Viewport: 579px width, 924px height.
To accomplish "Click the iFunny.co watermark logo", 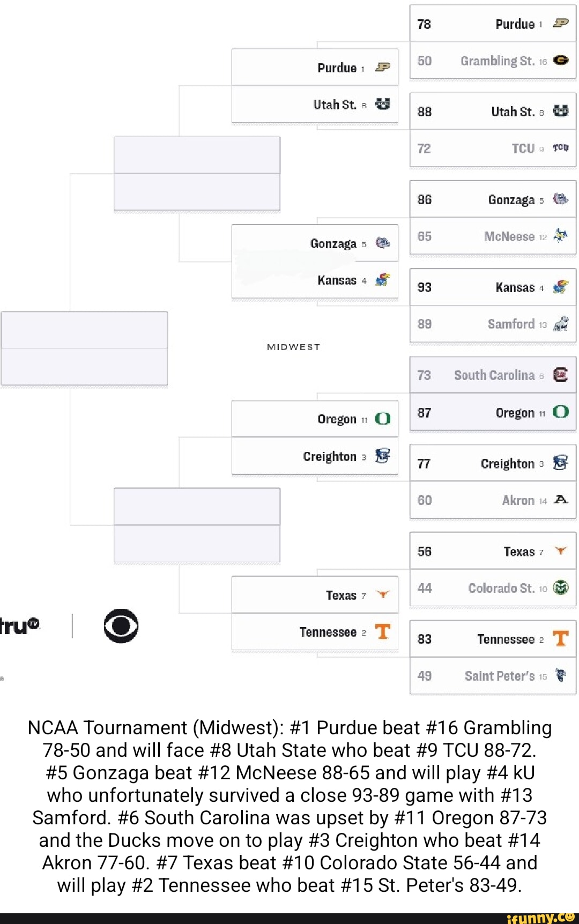I will point(540,918).
